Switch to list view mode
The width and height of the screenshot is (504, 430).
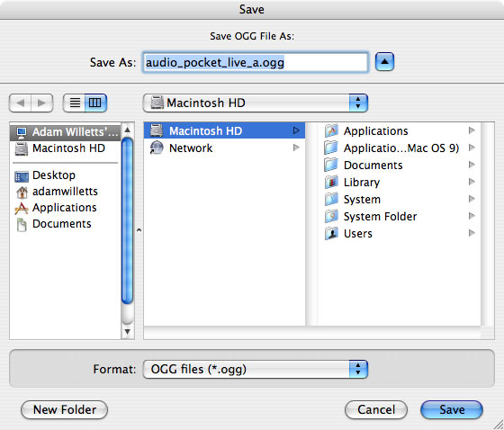(x=74, y=103)
